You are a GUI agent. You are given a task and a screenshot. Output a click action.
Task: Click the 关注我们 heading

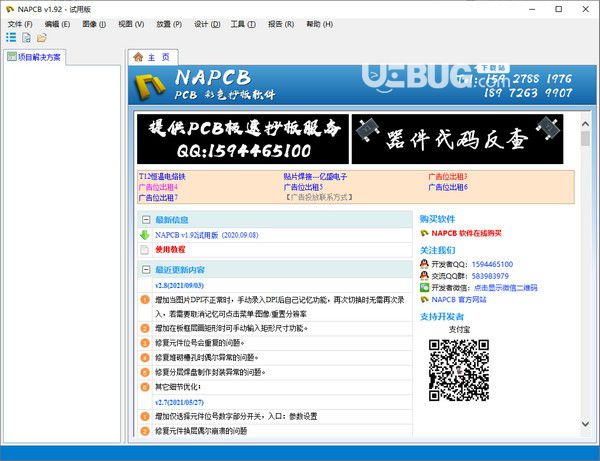click(x=437, y=250)
